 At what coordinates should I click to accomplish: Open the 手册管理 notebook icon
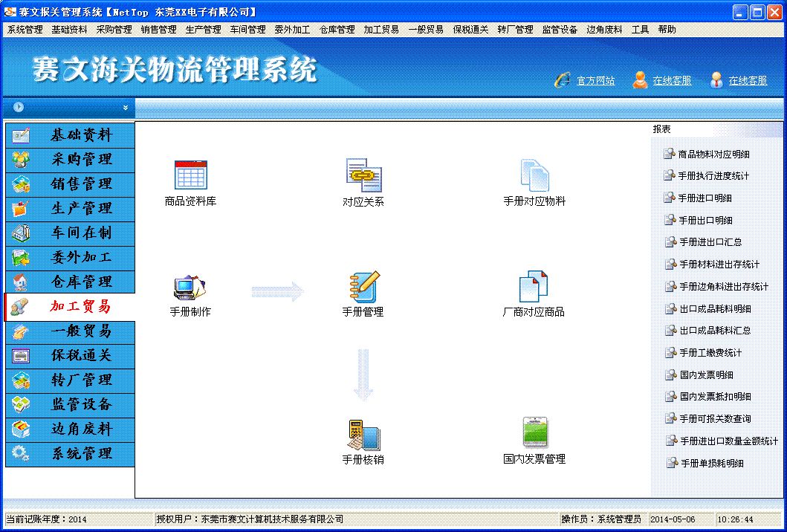(363, 287)
